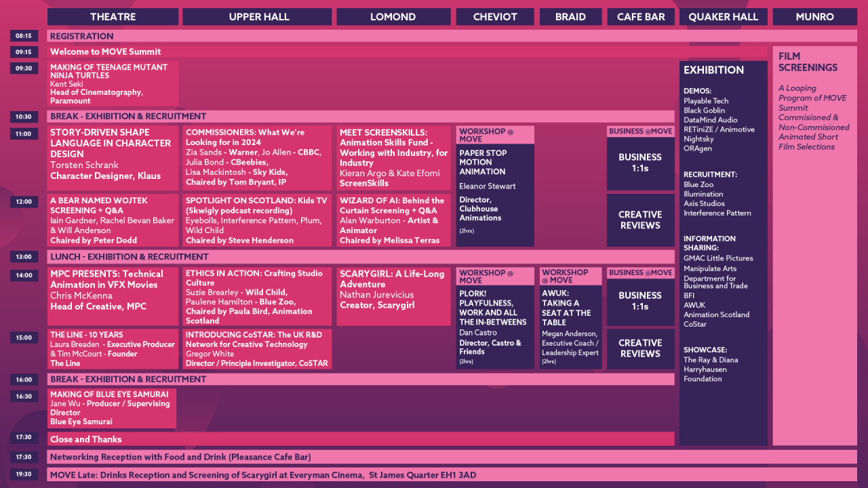
Task: Select the BRAID column header
Action: tap(570, 17)
